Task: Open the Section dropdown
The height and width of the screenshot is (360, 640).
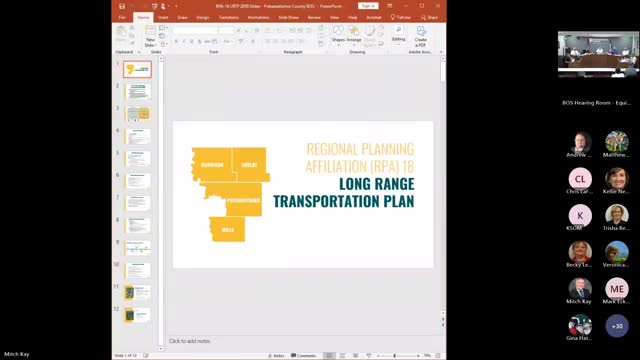Action: coord(163,44)
